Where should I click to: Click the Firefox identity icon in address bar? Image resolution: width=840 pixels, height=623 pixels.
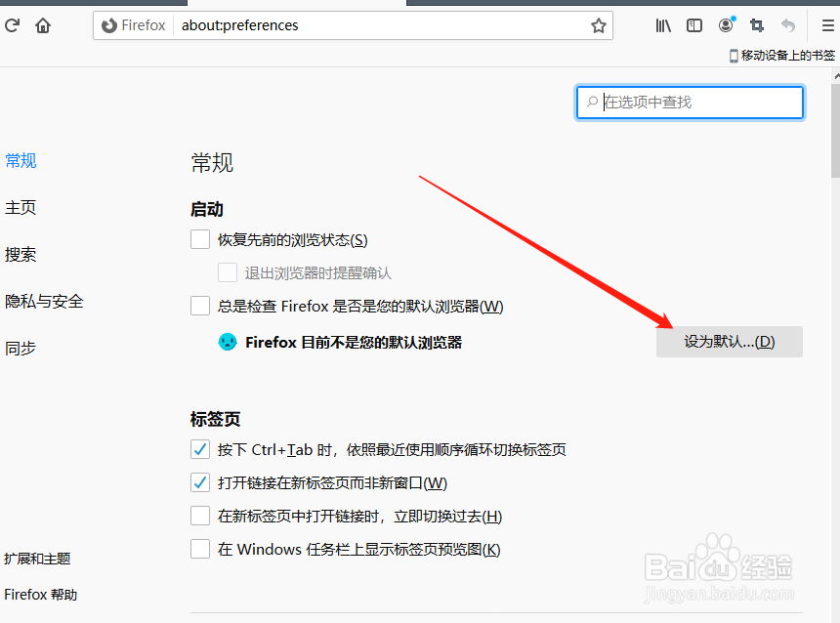(x=108, y=25)
